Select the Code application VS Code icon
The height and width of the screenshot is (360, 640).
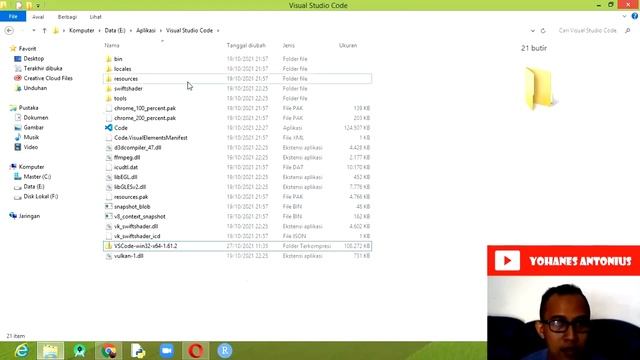109,128
